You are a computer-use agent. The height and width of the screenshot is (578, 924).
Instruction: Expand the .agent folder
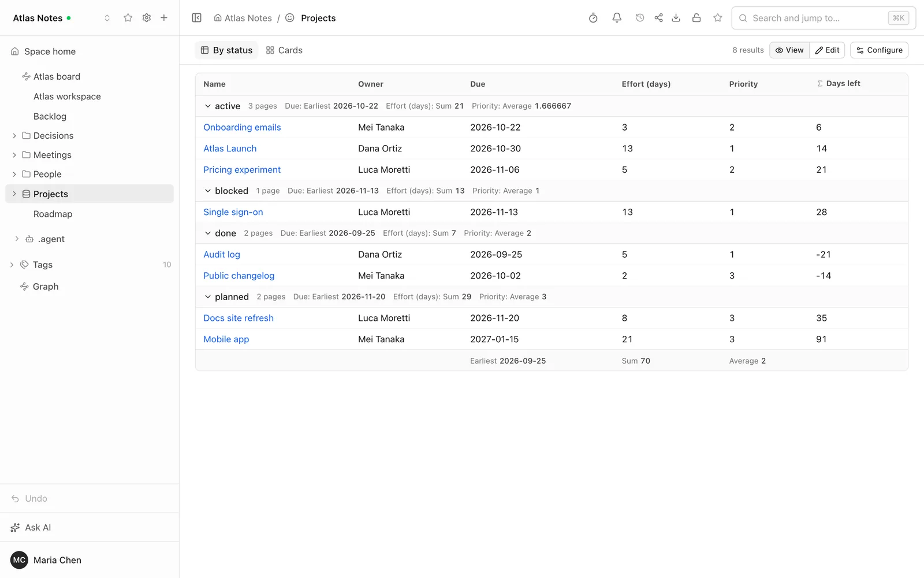point(17,239)
